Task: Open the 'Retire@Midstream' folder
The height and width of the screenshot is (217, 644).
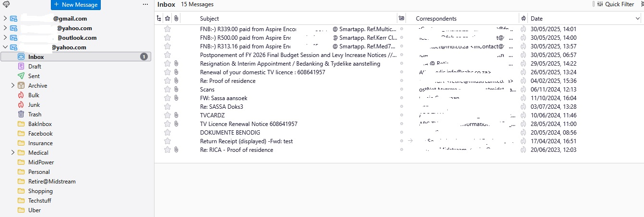Action: pyautogui.click(x=51, y=182)
